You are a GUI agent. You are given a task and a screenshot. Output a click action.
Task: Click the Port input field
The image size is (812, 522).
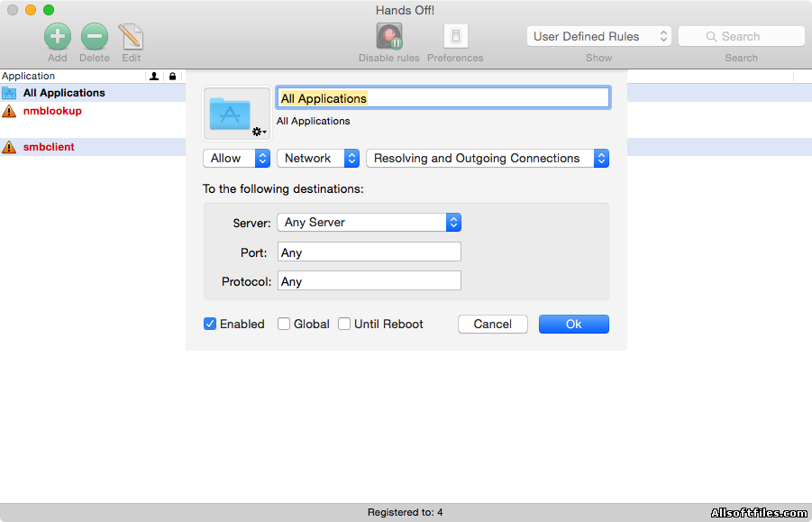click(x=370, y=252)
